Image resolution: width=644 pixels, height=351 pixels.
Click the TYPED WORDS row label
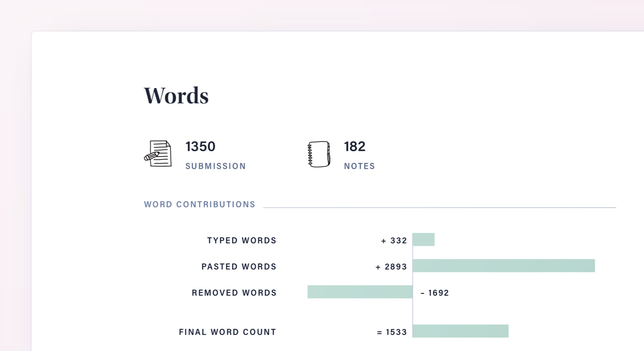[242, 241]
